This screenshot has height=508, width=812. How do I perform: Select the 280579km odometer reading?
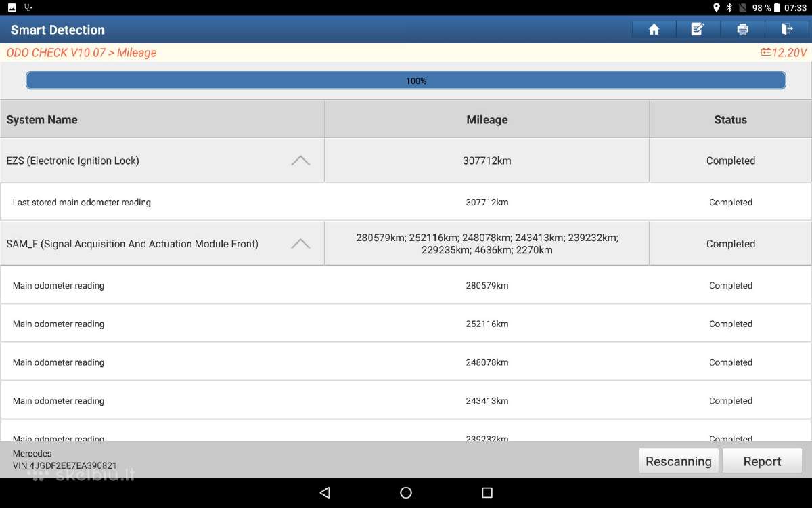pyautogui.click(x=487, y=285)
